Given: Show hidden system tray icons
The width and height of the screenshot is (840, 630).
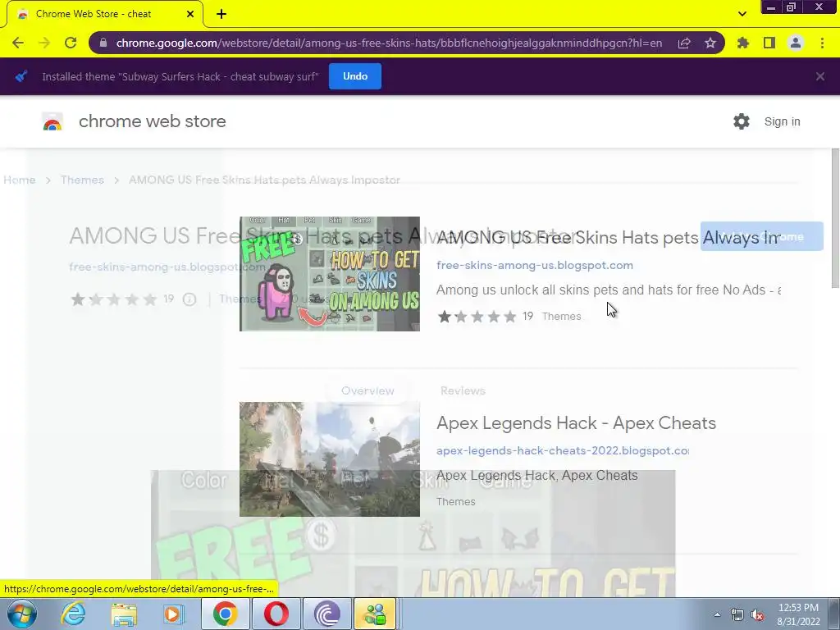Looking at the screenshot, I should coord(717,614).
